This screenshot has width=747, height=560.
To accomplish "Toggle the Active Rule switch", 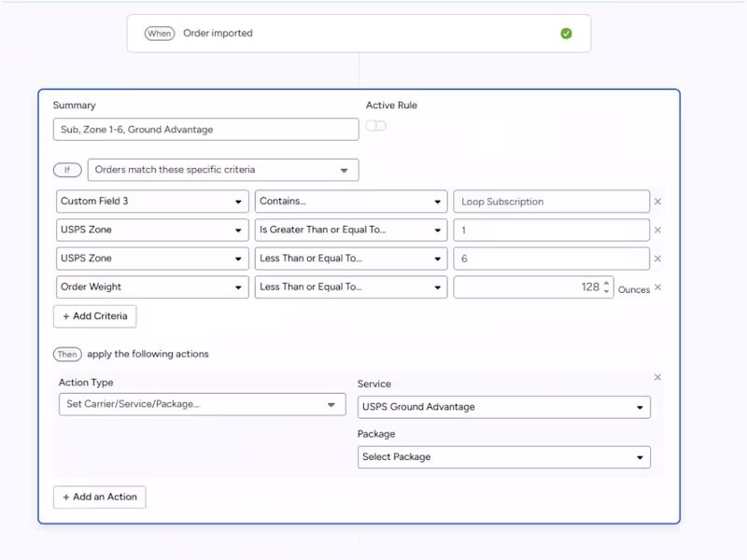I will (x=376, y=126).
